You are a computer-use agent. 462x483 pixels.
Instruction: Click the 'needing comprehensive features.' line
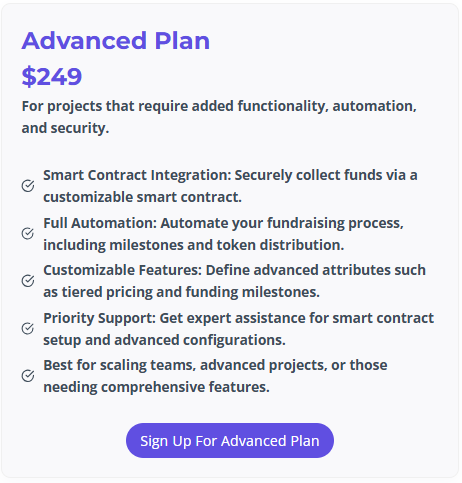pos(156,388)
